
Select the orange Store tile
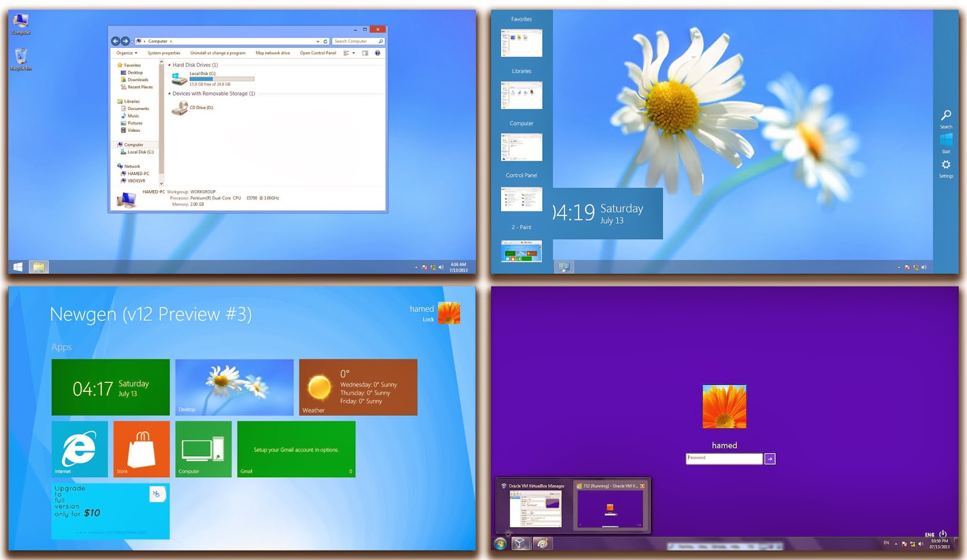click(141, 449)
